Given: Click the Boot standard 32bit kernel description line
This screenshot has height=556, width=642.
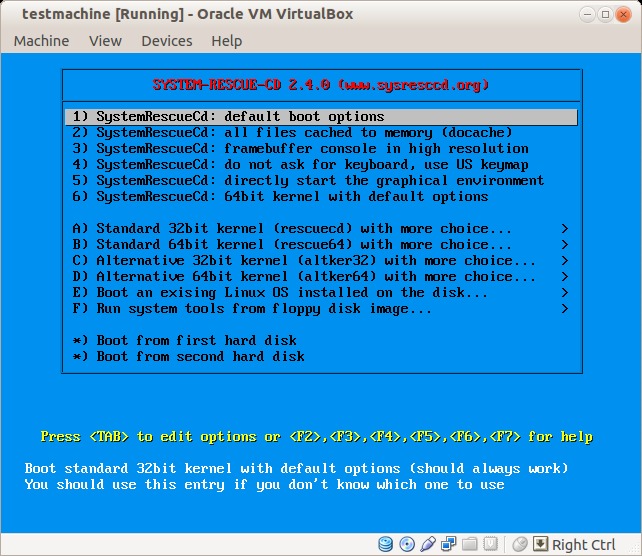Looking at the screenshot, I should 296,468.
